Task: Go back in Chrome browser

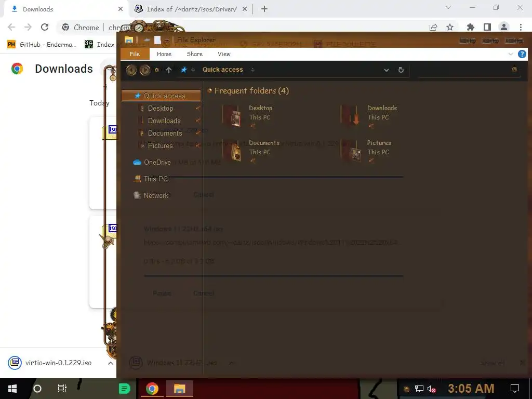Action: (11, 27)
